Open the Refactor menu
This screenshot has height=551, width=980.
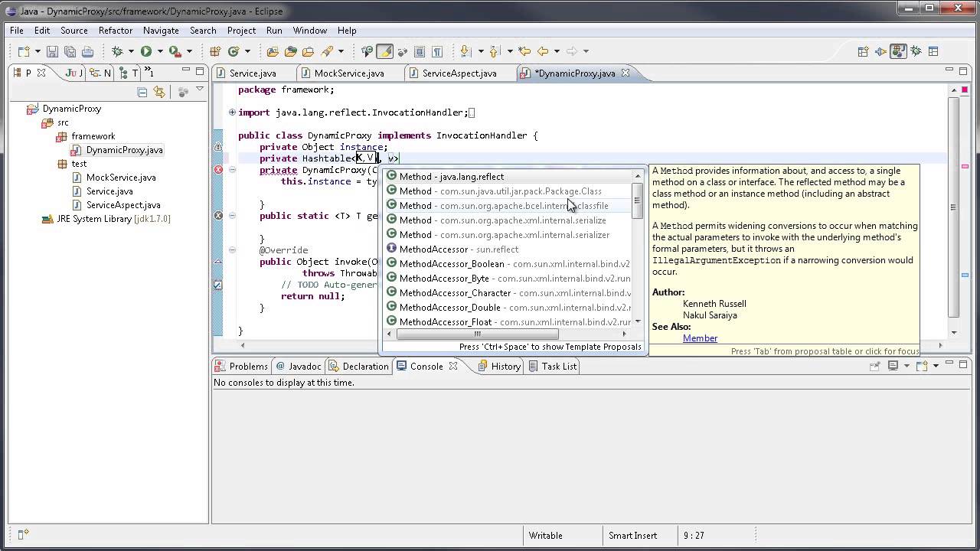pyautogui.click(x=116, y=30)
